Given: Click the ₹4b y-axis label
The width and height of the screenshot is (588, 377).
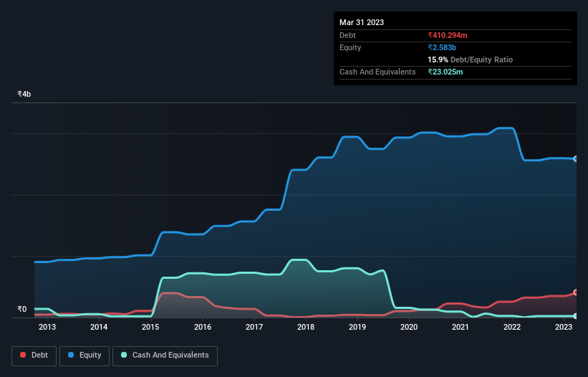Looking at the screenshot, I should (24, 94).
